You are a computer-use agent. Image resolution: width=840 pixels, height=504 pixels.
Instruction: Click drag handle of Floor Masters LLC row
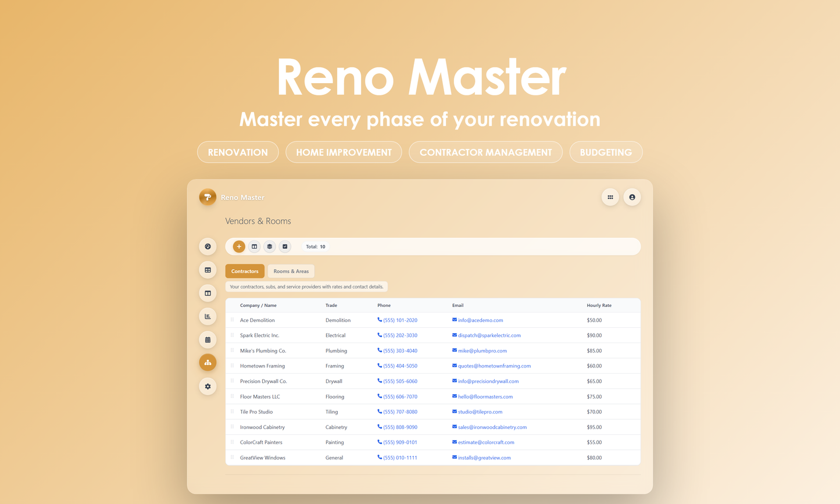(x=232, y=396)
